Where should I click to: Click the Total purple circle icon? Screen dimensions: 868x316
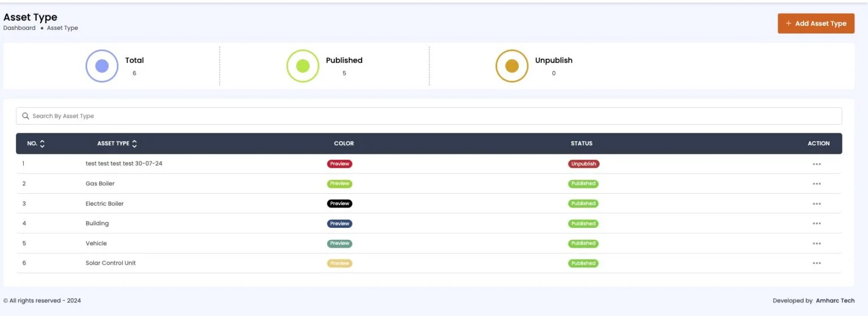[102, 66]
